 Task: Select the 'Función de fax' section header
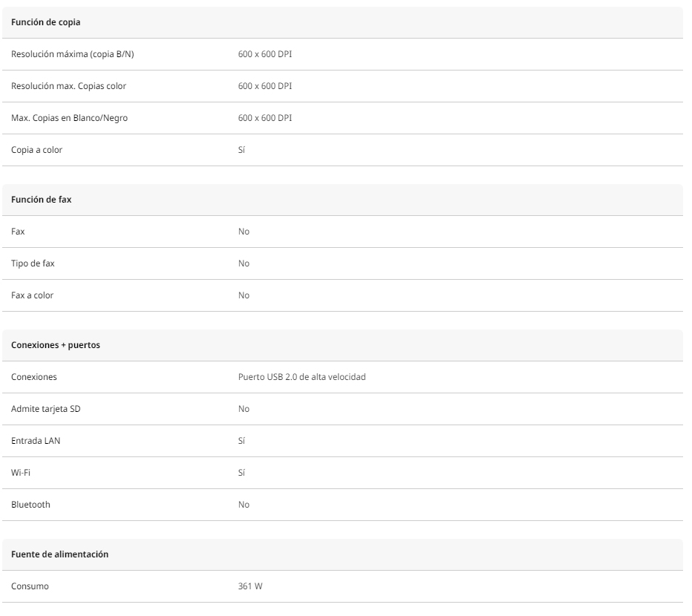tap(41, 200)
